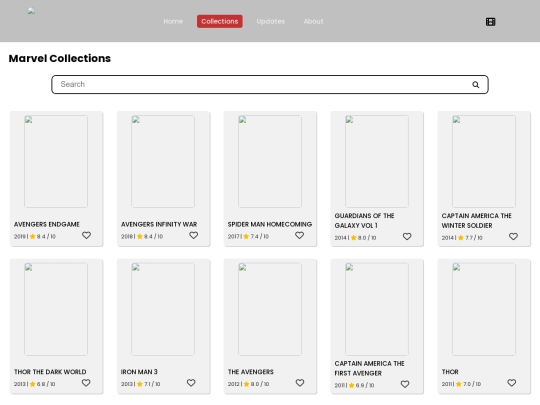Favorite Avengers Infinity War heart icon
This screenshot has width=540, height=405.
[194, 235]
